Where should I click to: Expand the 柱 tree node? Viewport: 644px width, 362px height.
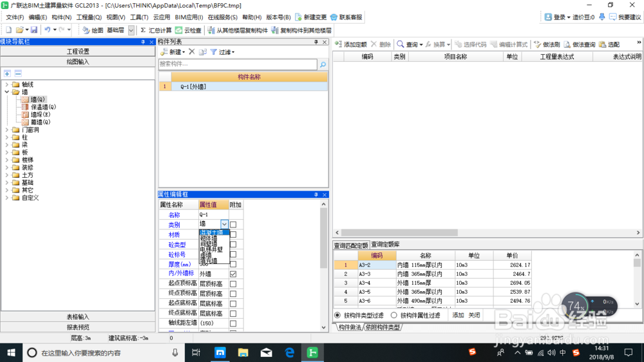tap(7, 137)
